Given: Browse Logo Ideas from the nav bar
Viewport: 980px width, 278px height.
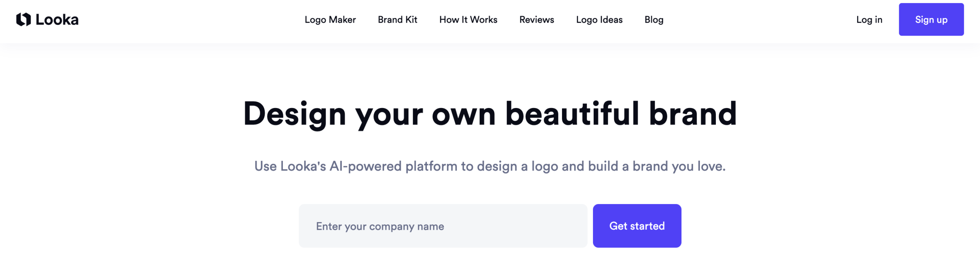Looking at the screenshot, I should (x=599, y=20).
